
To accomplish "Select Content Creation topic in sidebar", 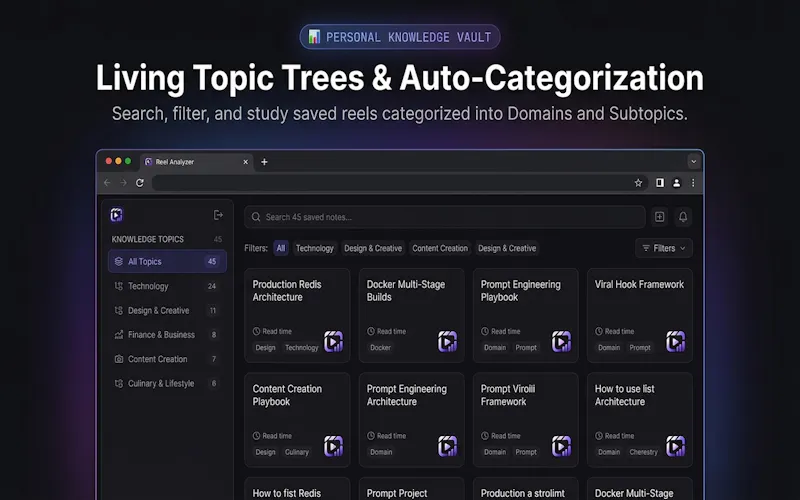I will pos(167,359).
